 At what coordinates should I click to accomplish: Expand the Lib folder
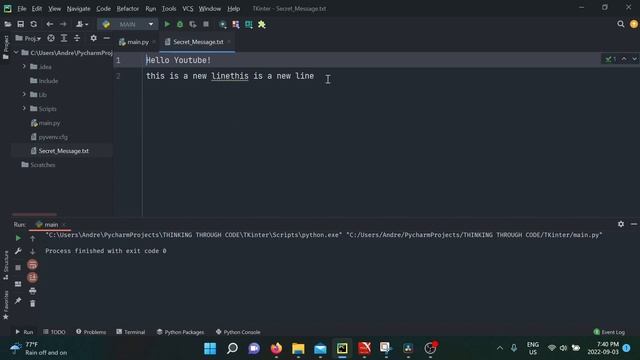coord(24,94)
